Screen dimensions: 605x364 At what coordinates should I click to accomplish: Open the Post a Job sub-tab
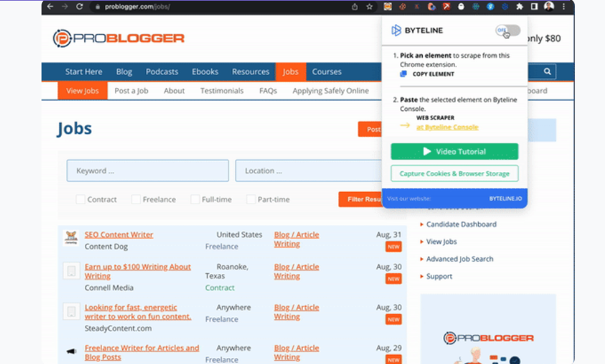[132, 91]
